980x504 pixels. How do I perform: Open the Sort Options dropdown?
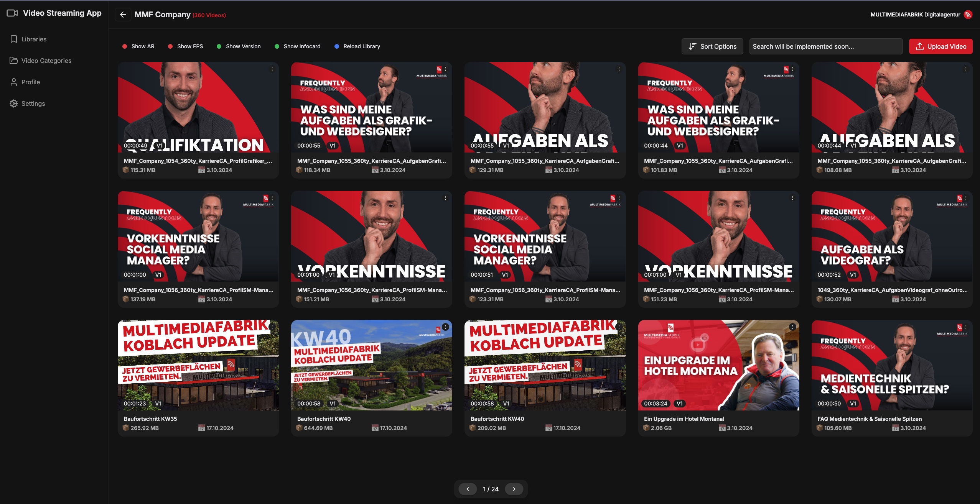pos(712,46)
